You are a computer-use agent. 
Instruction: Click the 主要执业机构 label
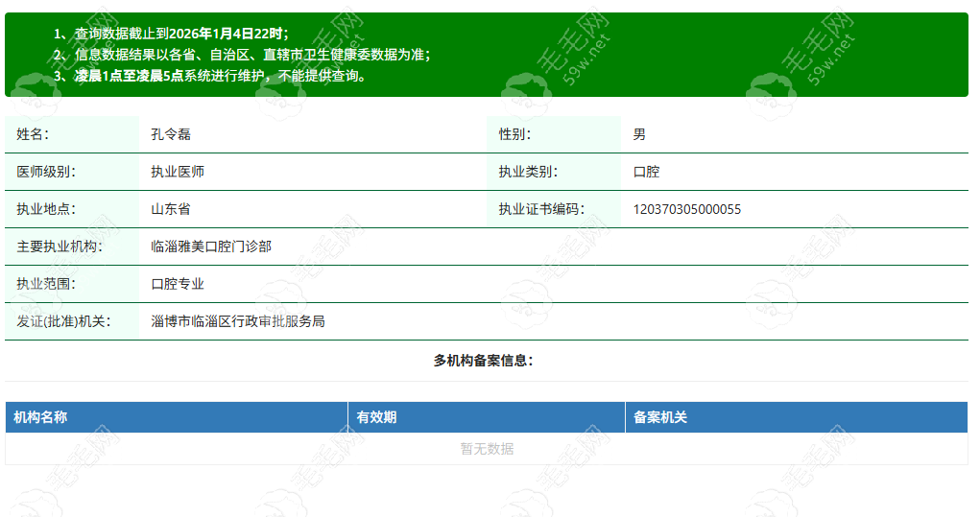(x=60, y=247)
